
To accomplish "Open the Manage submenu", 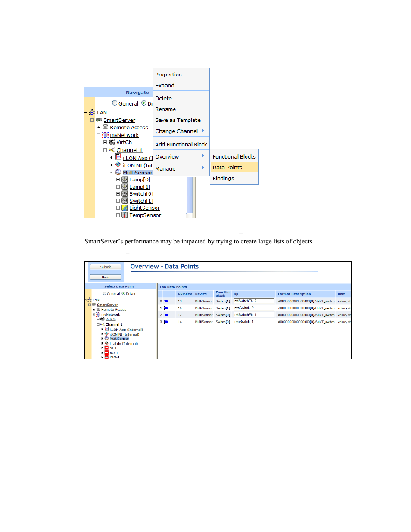I will [181, 168].
